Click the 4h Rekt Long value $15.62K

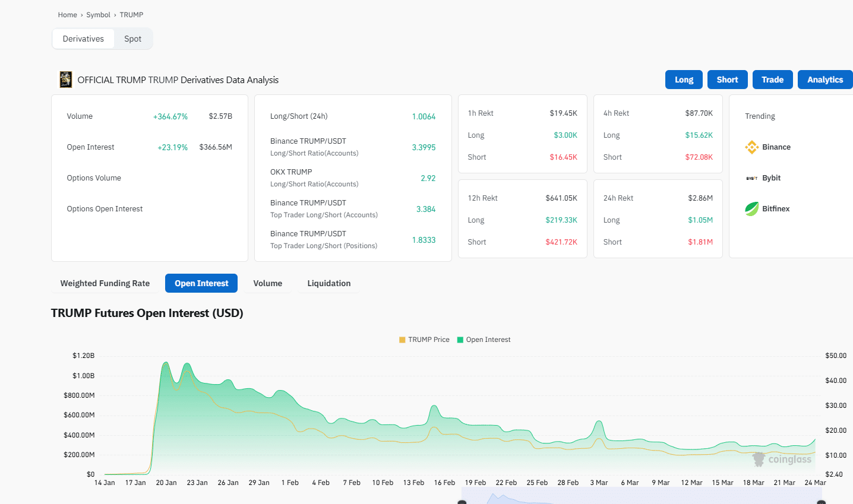click(699, 135)
